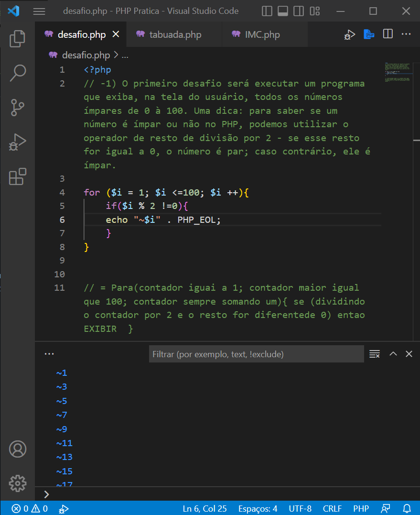420x515 pixels.
Task: Toggle the filter output mode
Action: click(x=375, y=354)
